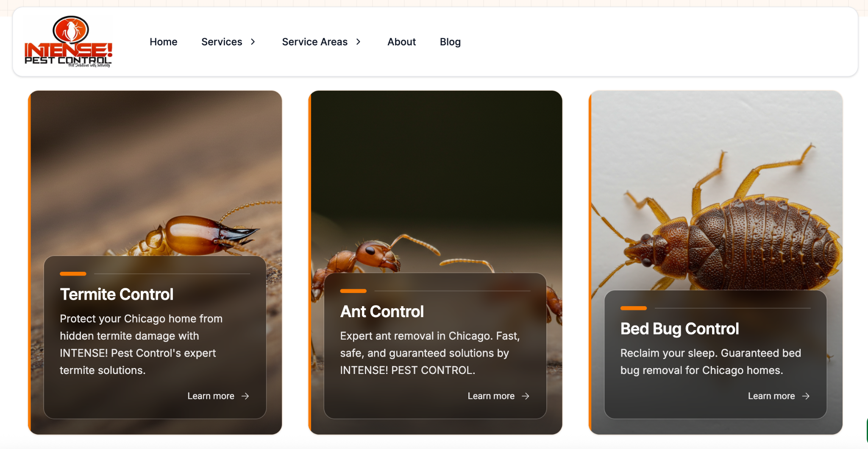Click the 'Reclaim your sleep' description text
The height and width of the screenshot is (449, 868).
click(711, 362)
